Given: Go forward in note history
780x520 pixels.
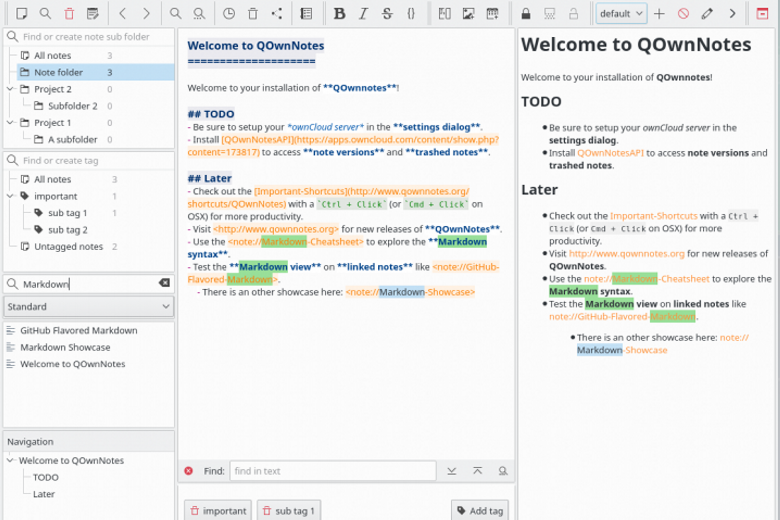Looking at the screenshot, I should (x=146, y=13).
